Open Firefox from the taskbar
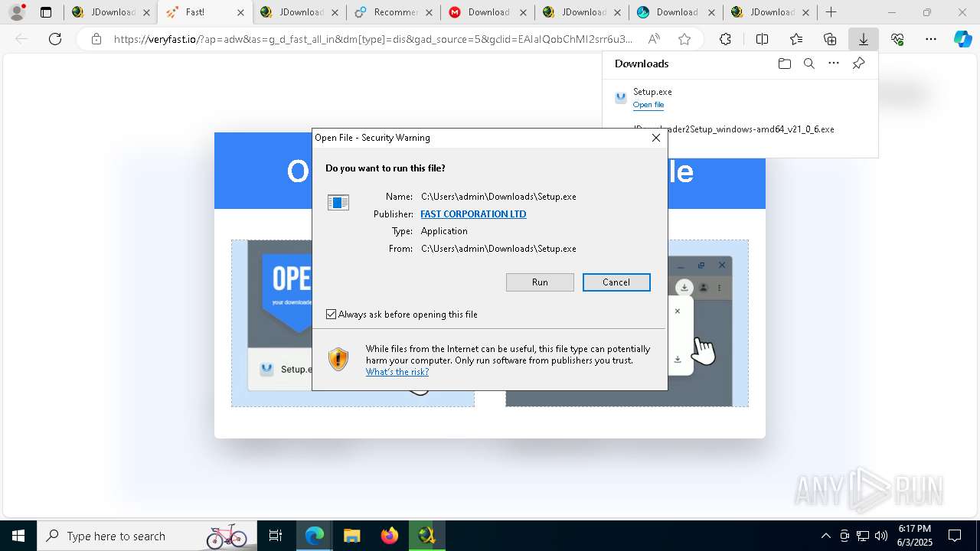980x551 pixels. 389,536
